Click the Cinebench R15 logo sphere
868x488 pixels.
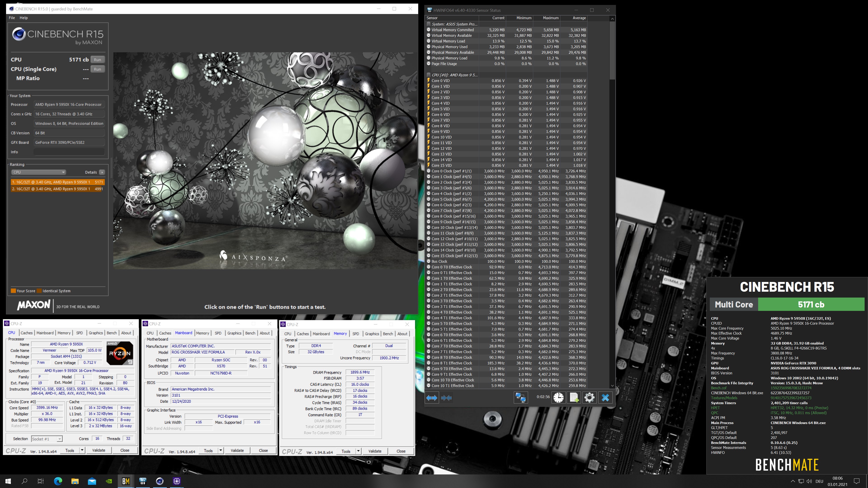pos(19,34)
